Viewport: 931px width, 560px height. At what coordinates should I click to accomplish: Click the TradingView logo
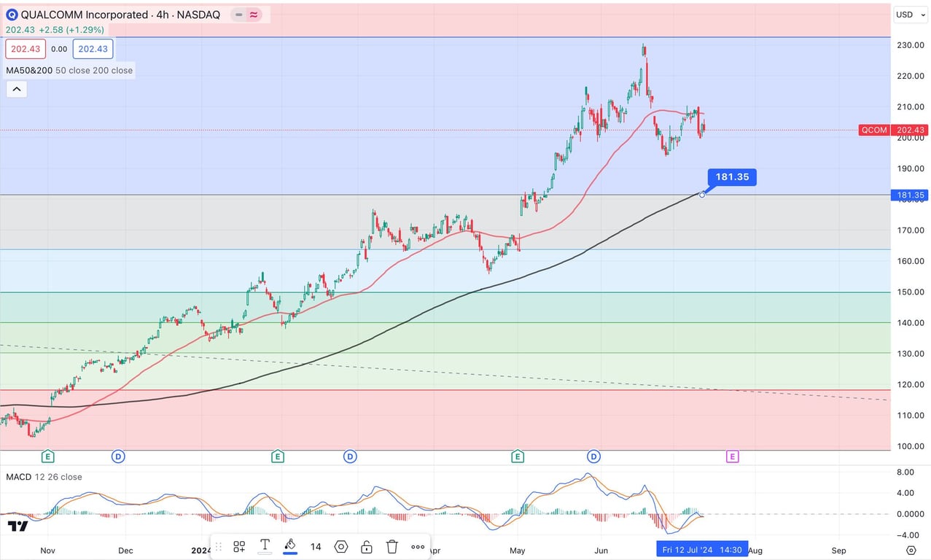click(17, 526)
